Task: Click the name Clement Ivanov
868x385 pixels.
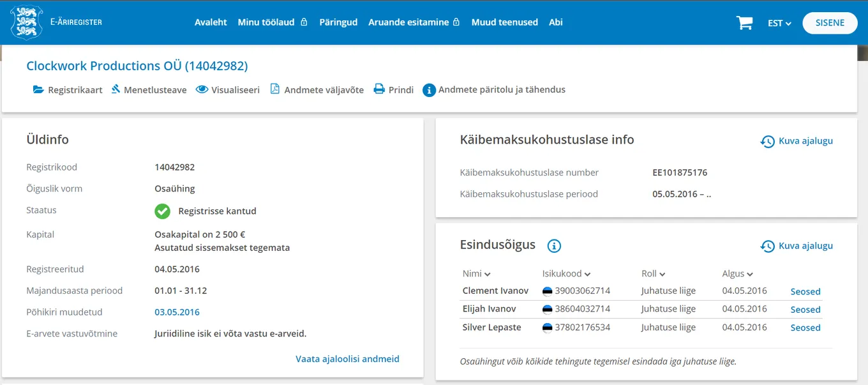Action: click(495, 291)
